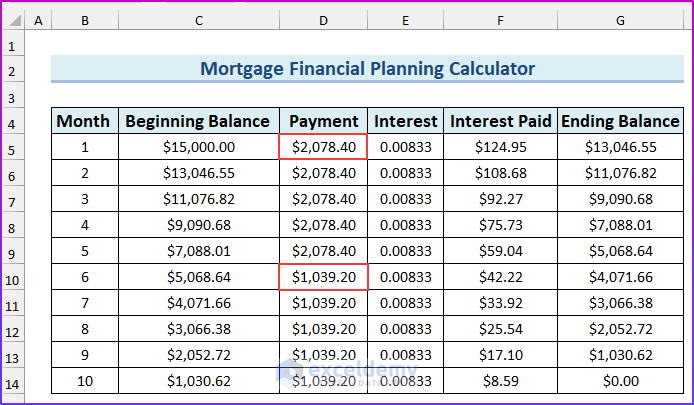This screenshot has height=405, width=694.
Task: Click Interest Paid value $124.95
Action: [x=500, y=147]
